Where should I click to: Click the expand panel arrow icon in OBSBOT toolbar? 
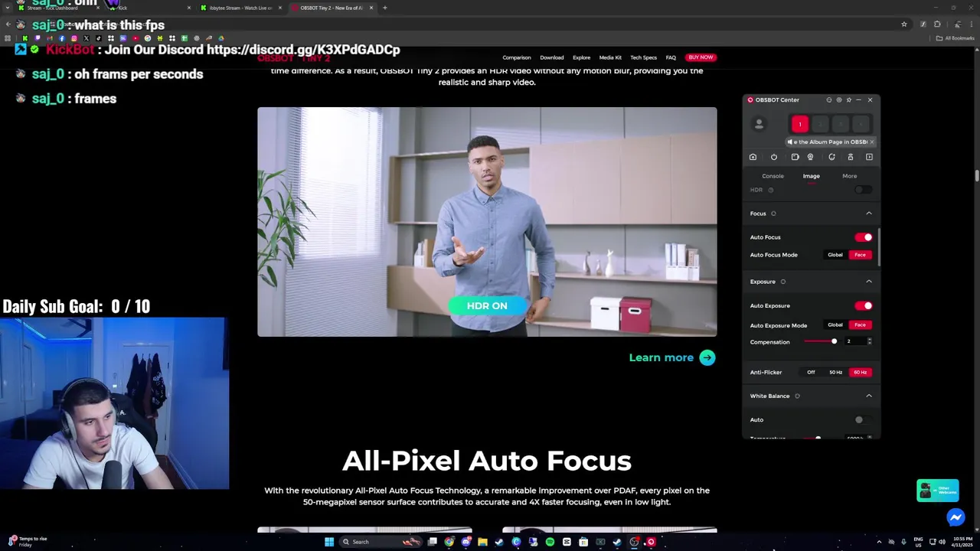pos(869,157)
